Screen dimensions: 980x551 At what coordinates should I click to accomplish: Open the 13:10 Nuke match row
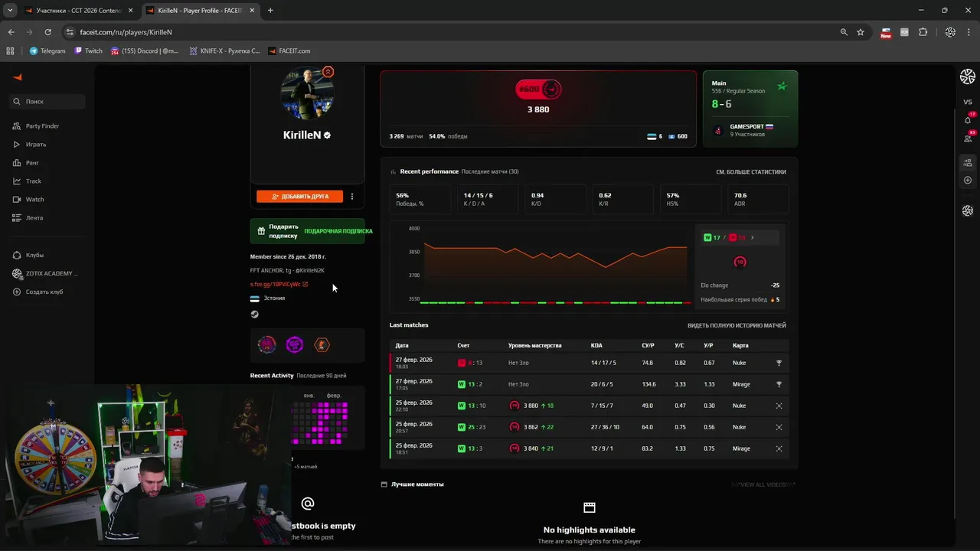pos(590,406)
